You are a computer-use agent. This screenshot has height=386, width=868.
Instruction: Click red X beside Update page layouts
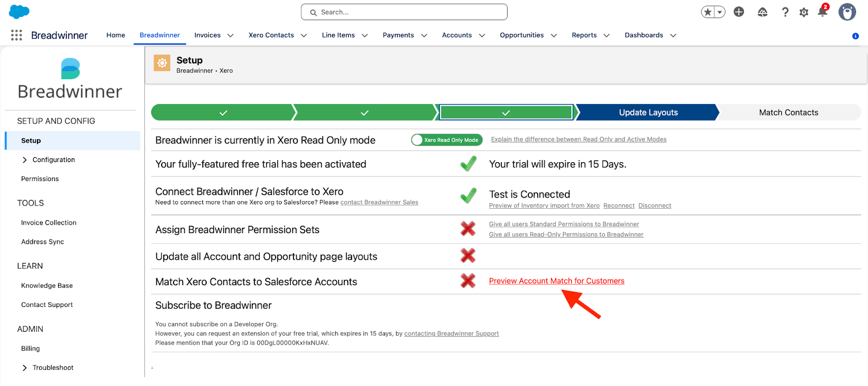[468, 255]
